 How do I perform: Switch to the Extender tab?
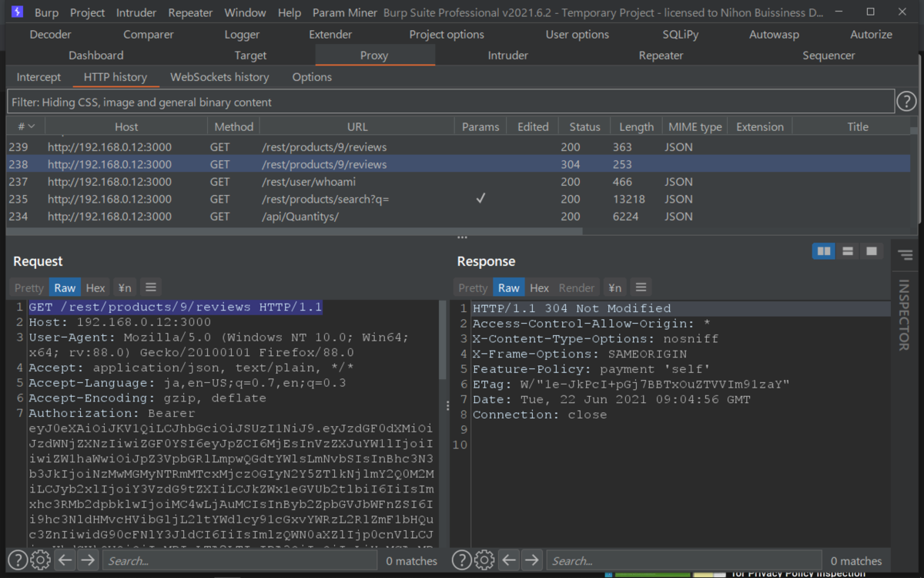[330, 34]
